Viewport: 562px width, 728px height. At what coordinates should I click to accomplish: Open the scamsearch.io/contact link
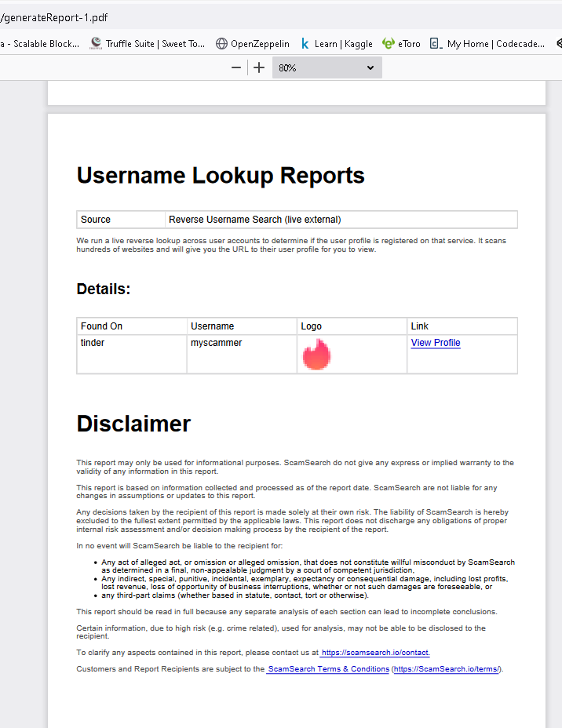point(375,653)
